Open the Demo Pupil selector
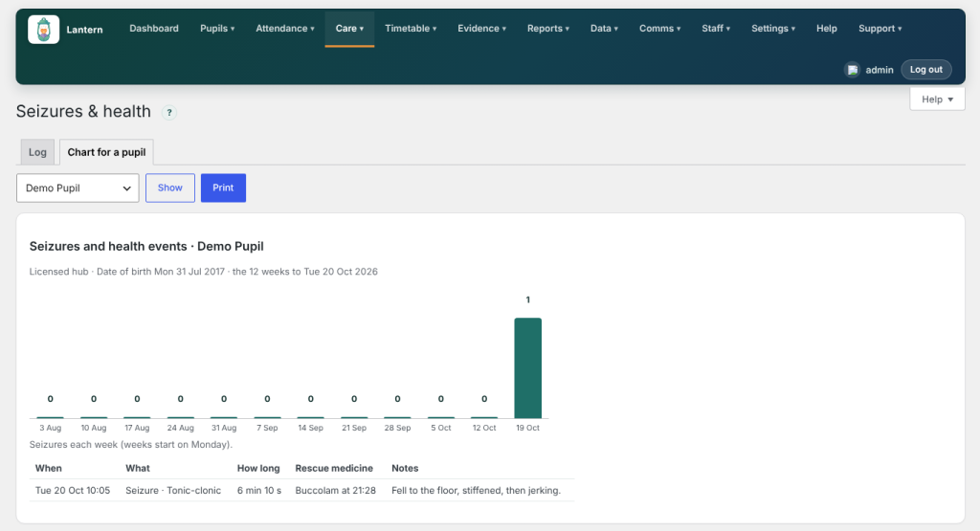Screen dimensions: 980x531 pos(78,188)
